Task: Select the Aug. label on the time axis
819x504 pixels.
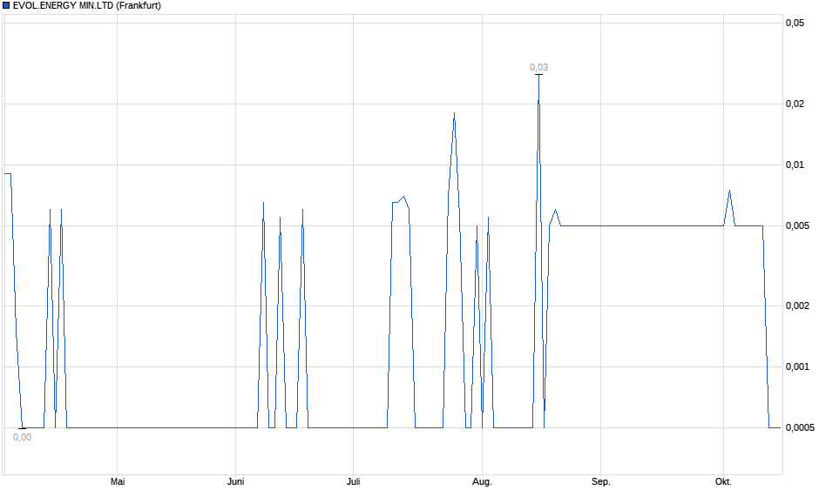Action: pos(482,481)
